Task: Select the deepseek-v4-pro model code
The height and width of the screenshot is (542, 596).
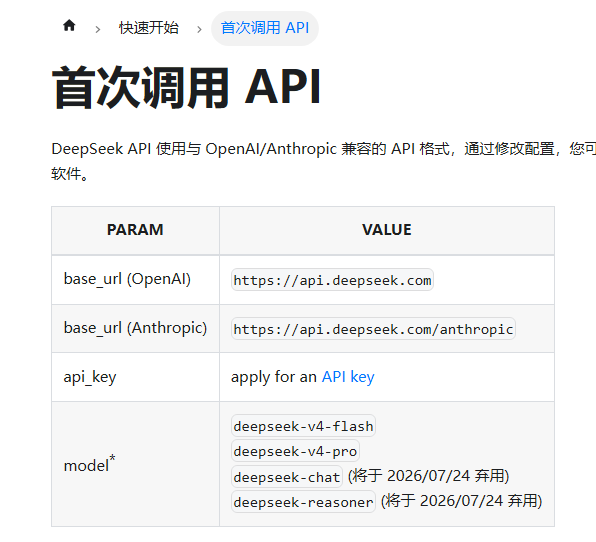Action: click(295, 451)
